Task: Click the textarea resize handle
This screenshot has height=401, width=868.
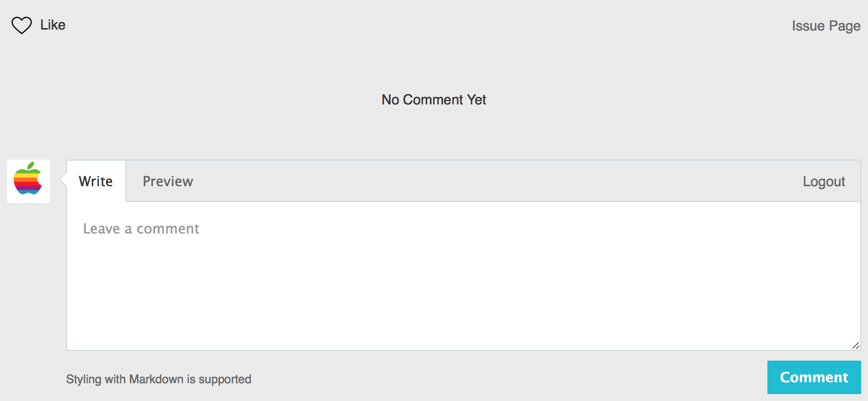Action: [856, 345]
